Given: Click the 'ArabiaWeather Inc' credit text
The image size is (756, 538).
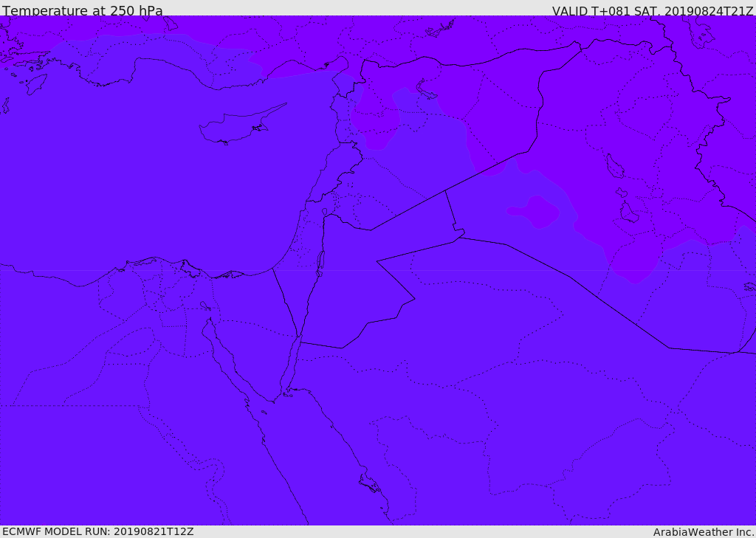Looking at the screenshot, I should tap(703, 532).
